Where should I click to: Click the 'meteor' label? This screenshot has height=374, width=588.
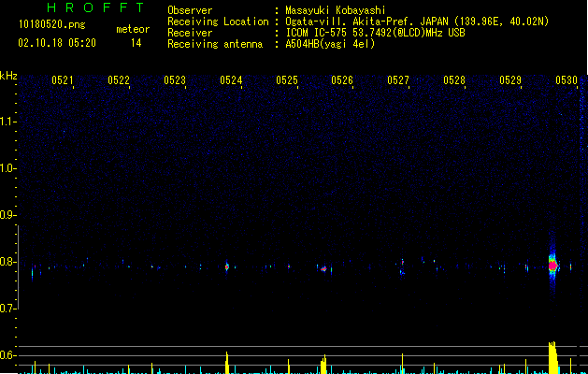[133, 29]
